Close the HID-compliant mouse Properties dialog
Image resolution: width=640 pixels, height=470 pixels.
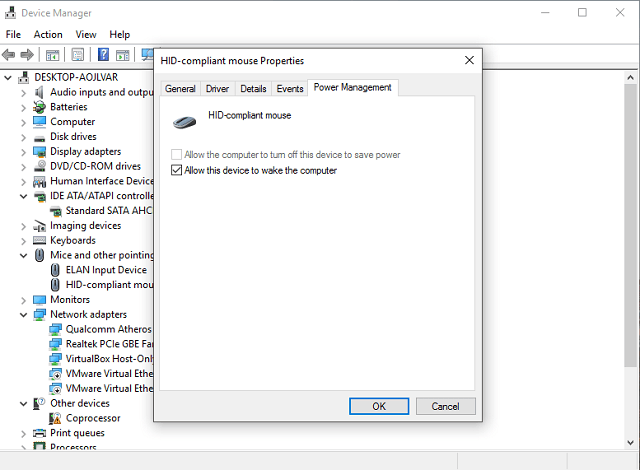[469, 60]
